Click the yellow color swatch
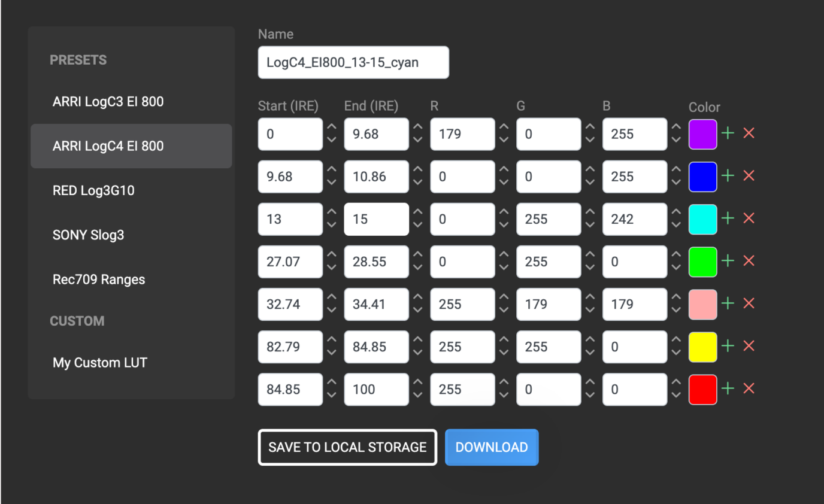Viewport: 824px width, 504px height. pos(703,347)
